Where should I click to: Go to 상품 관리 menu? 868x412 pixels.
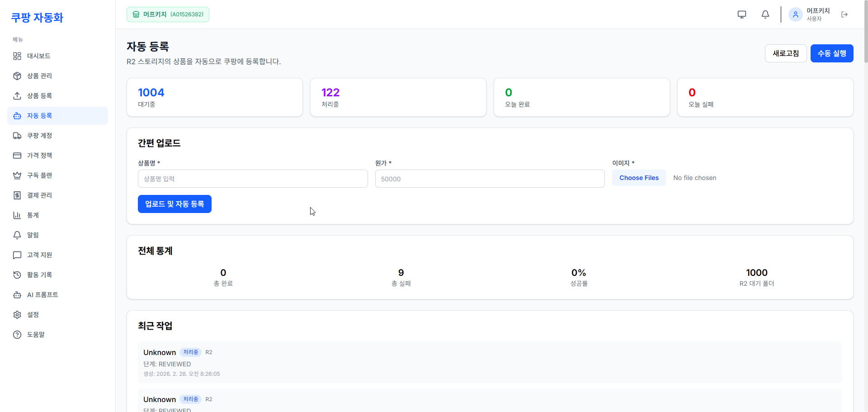click(x=58, y=76)
